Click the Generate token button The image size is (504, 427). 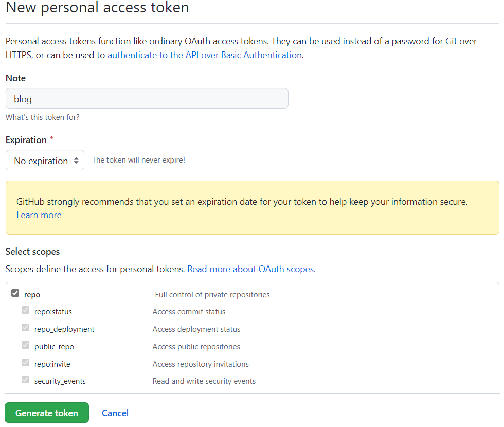(x=46, y=413)
